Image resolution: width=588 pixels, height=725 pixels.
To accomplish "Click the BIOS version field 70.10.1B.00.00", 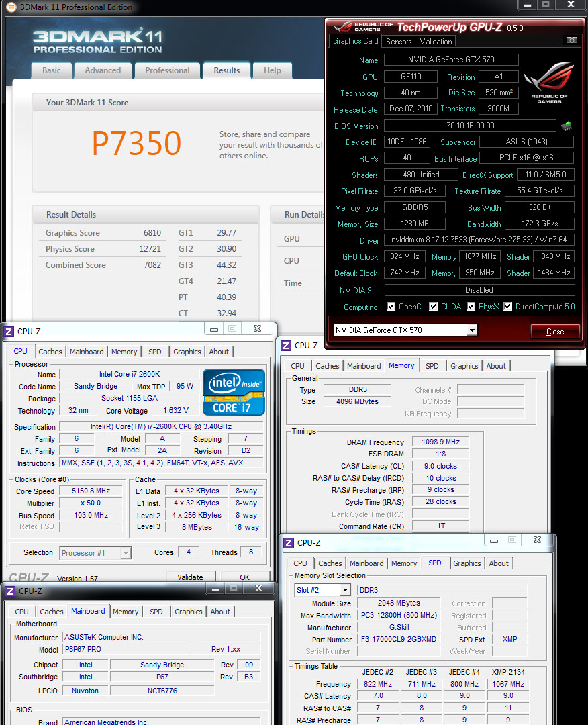I will pyautogui.click(x=470, y=126).
